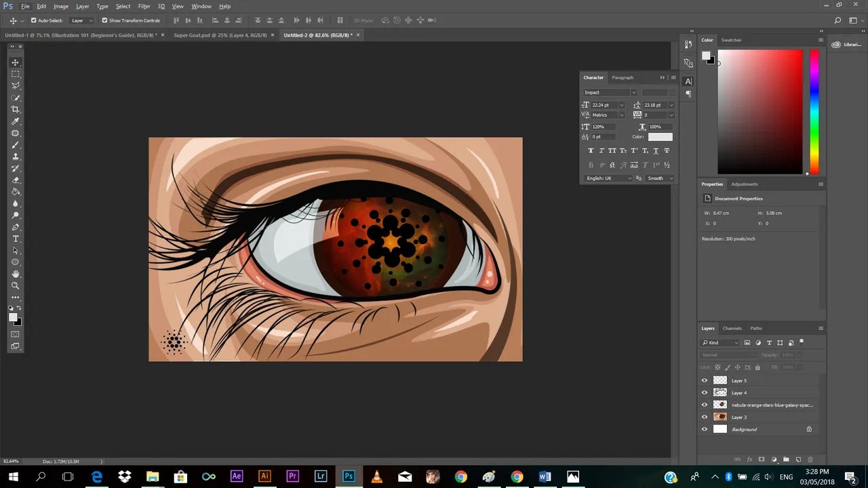This screenshot has height=488, width=868.
Task: Select the Path Selection arrow tool
Action: pyautogui.click(x=15, y=250)
